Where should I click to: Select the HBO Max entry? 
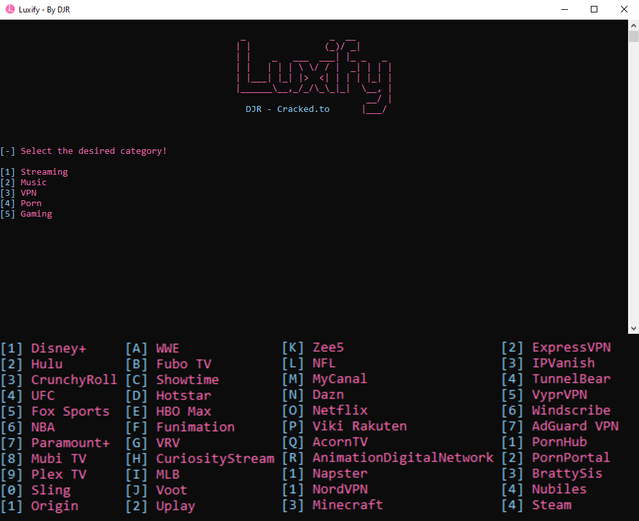coord(168,411)
